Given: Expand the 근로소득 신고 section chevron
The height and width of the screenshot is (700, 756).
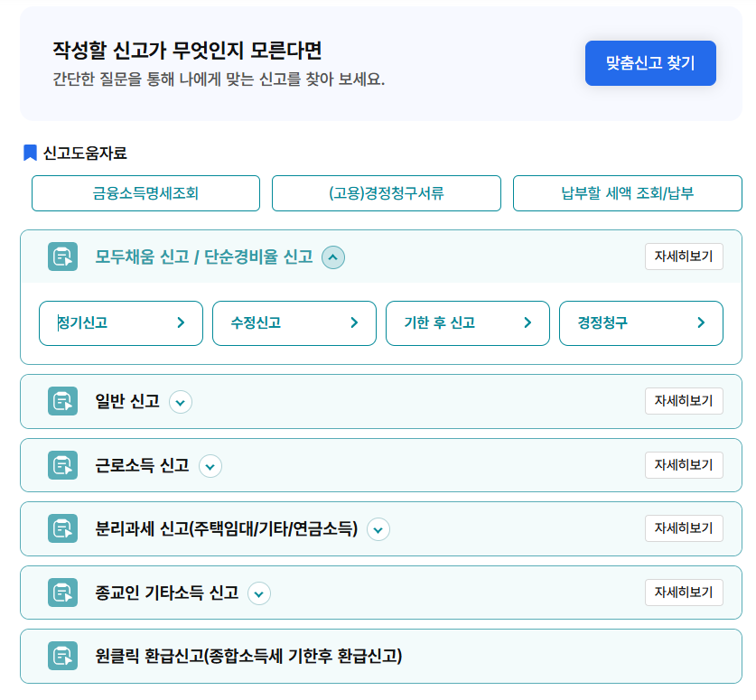Looking at the screenshot, I should 210,466.
